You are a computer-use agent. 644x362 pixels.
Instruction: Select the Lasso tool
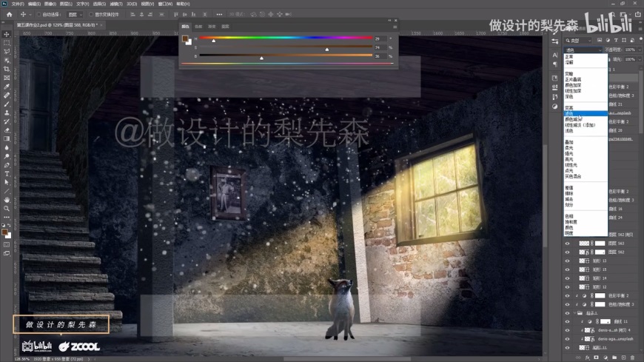[x=7, y=51]
